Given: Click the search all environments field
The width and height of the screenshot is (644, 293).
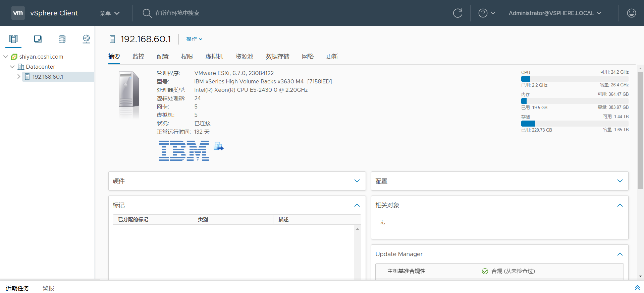Looking at the screenshot, I should [x=177, y=13].
